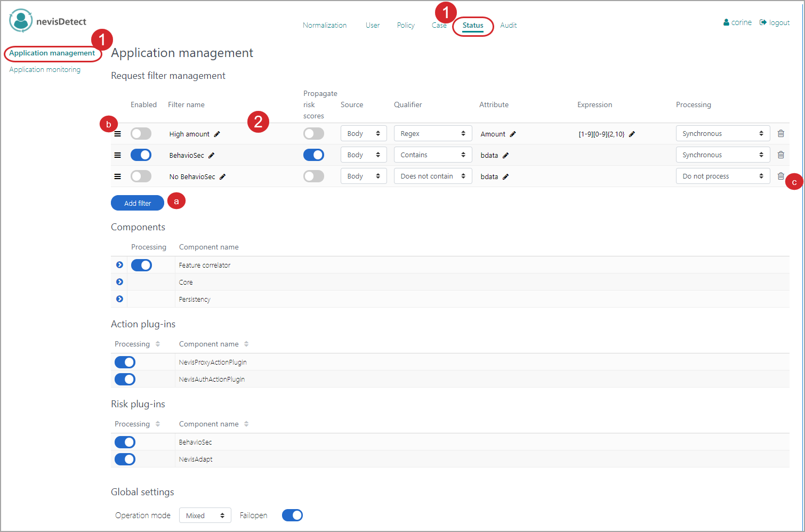Edit the regex expression with its pencil icon
The width and height of the screenshot is (805, 532).
click(632, 134)
